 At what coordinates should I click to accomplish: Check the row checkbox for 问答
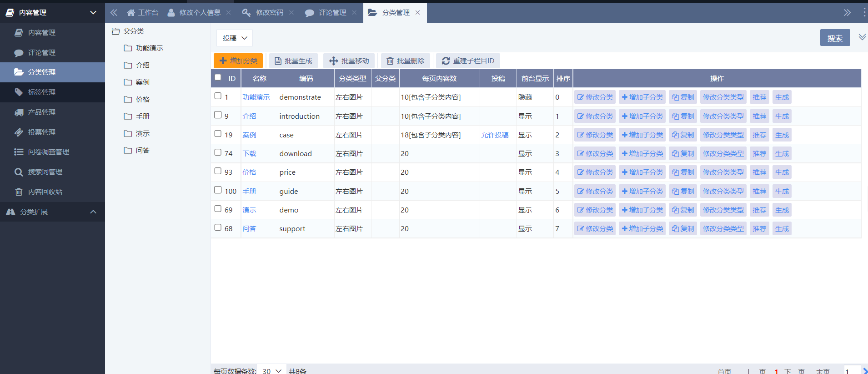click(218, 227)
